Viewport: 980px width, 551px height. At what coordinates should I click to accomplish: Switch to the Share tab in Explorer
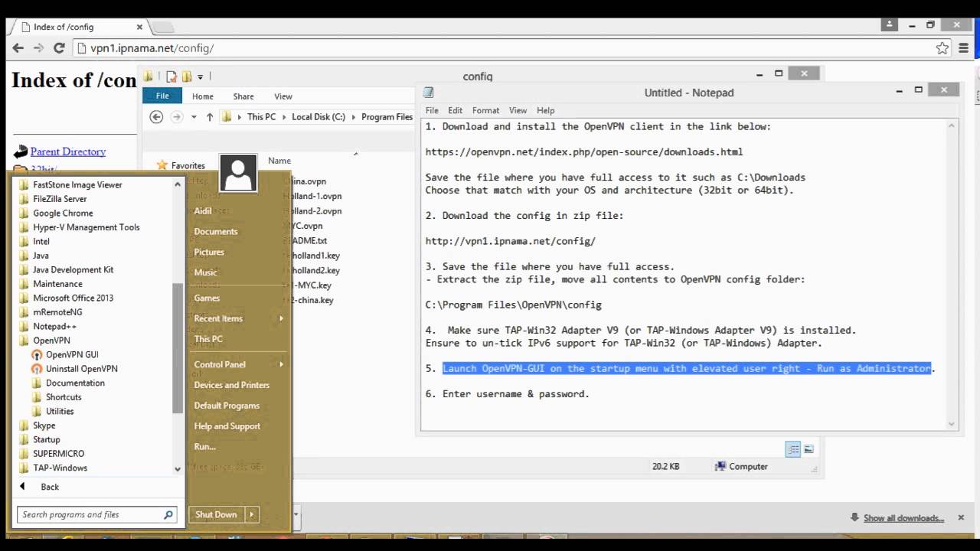tap(243, 96)
